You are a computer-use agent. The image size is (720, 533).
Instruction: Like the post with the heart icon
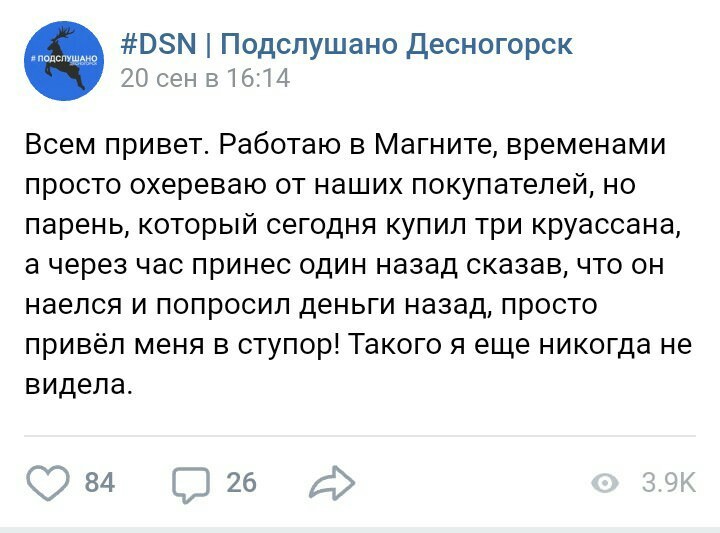pos(46,483)
